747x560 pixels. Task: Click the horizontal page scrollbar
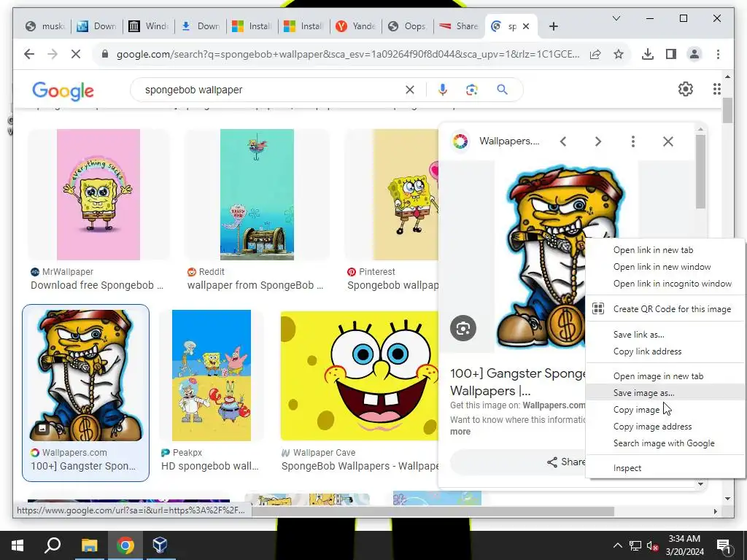pos(432,511)
